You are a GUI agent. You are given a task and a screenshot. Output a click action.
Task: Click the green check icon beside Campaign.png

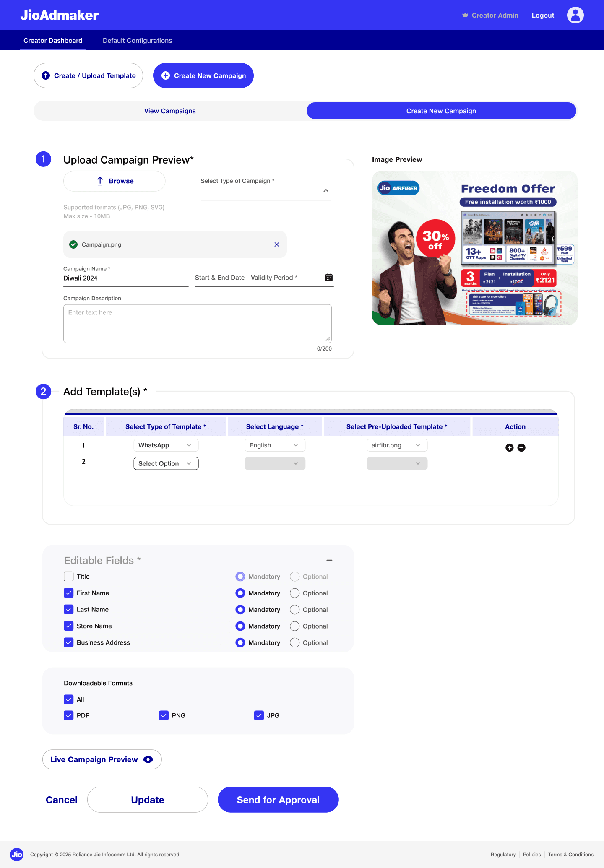(x=73, y=244)
